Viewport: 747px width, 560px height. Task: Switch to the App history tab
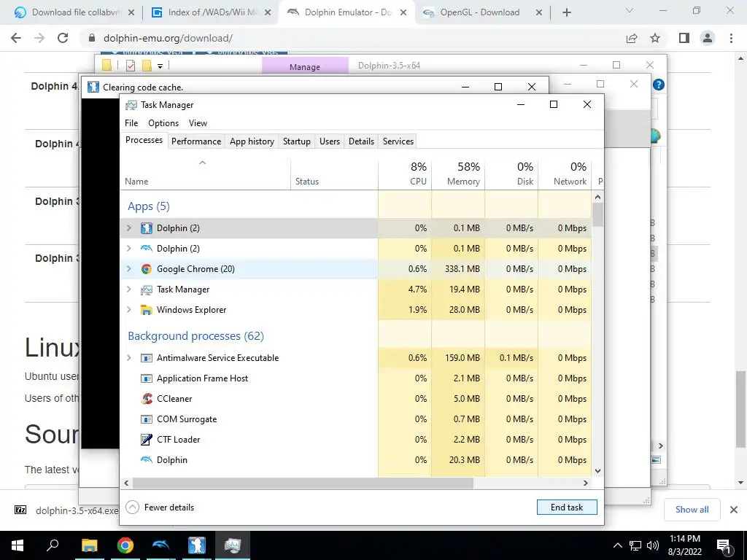pos(252,141)
